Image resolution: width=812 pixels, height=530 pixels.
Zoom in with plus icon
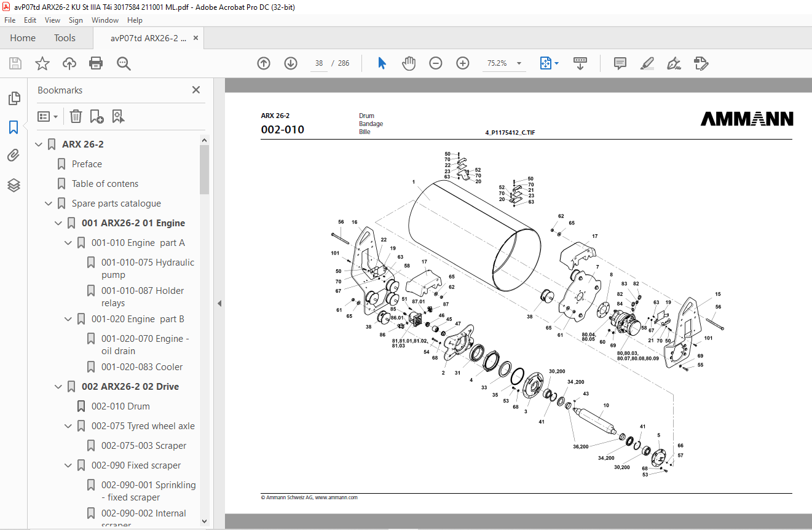(x=463, y=63)
